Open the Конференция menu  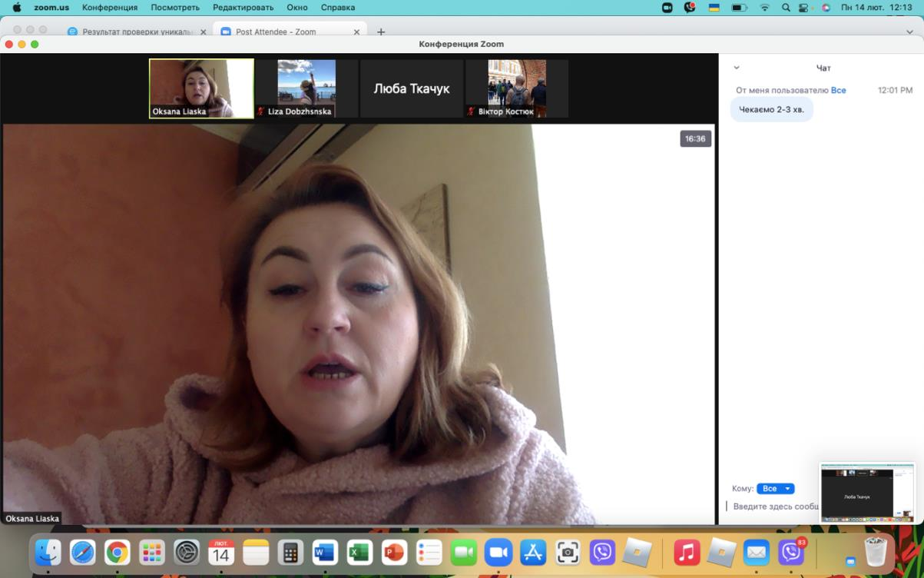(110, 8)
